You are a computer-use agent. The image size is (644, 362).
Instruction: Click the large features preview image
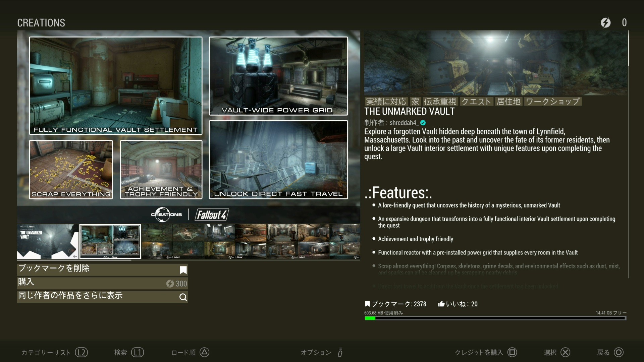tap(189, 127)
